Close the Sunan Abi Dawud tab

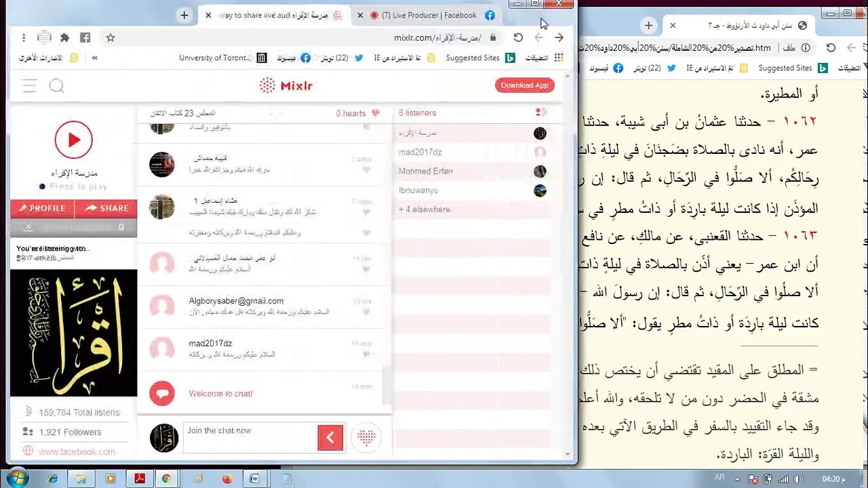673,25
